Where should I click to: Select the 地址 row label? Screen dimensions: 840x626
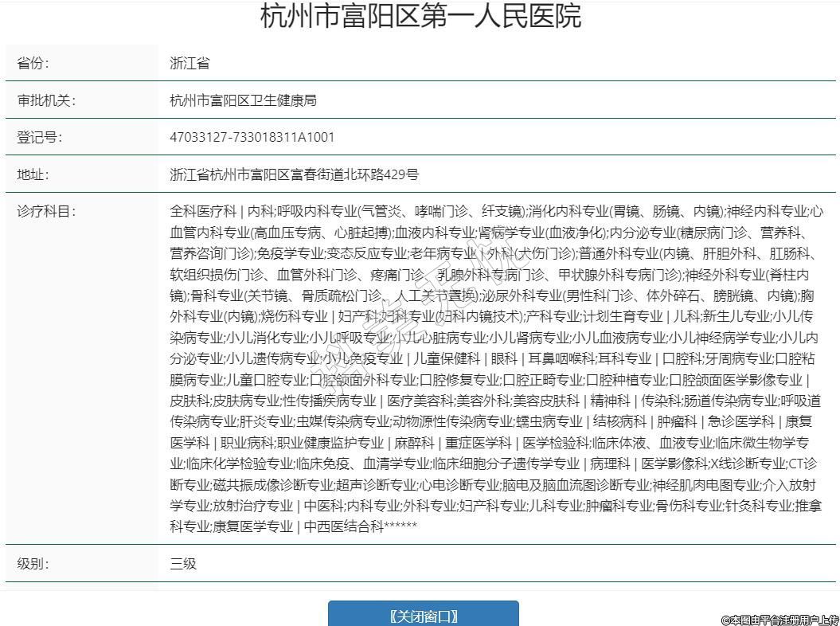coord(33,174)
